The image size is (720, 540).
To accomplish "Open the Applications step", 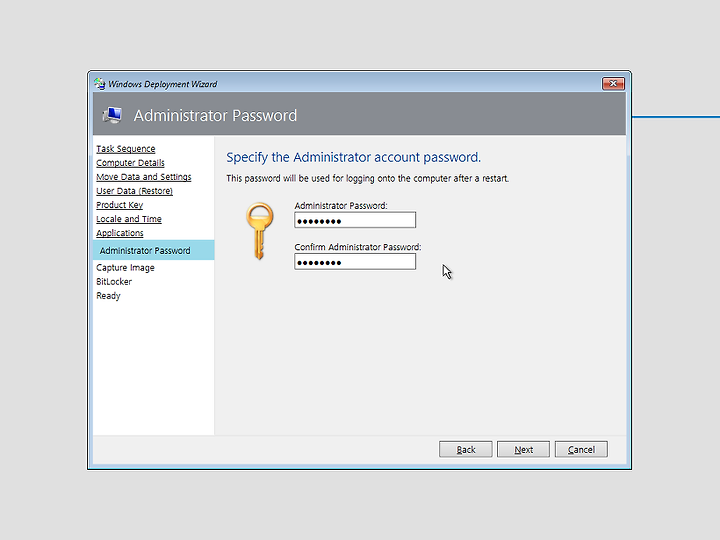I will point(120,233).
